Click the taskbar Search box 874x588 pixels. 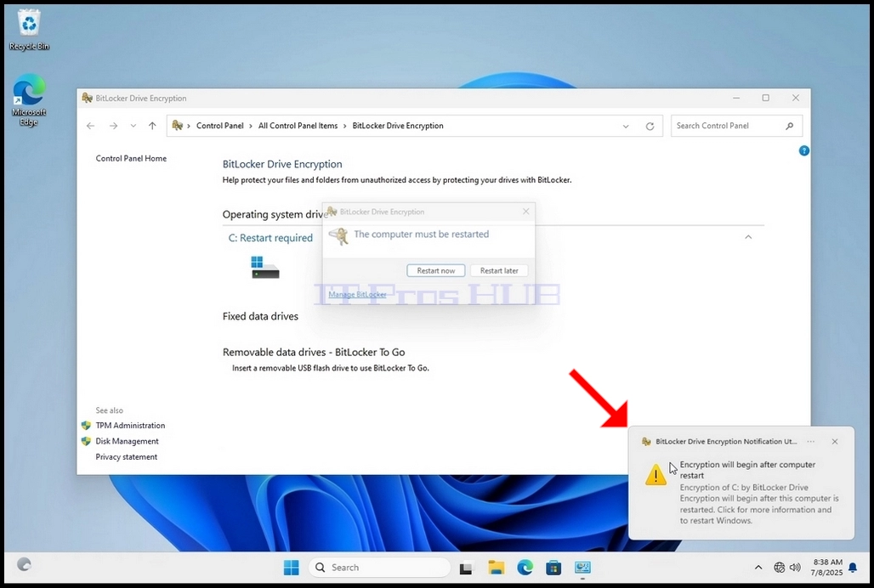379,568
